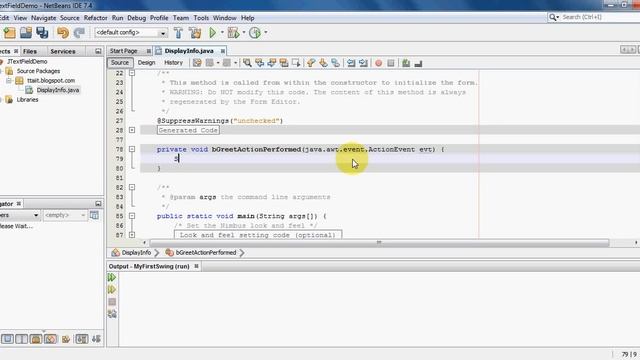This screenshot has width=640, height=360.
Task: Click the Uncomment editor toolbar icon
Action: pyautogui.click(x=418, y=64)
